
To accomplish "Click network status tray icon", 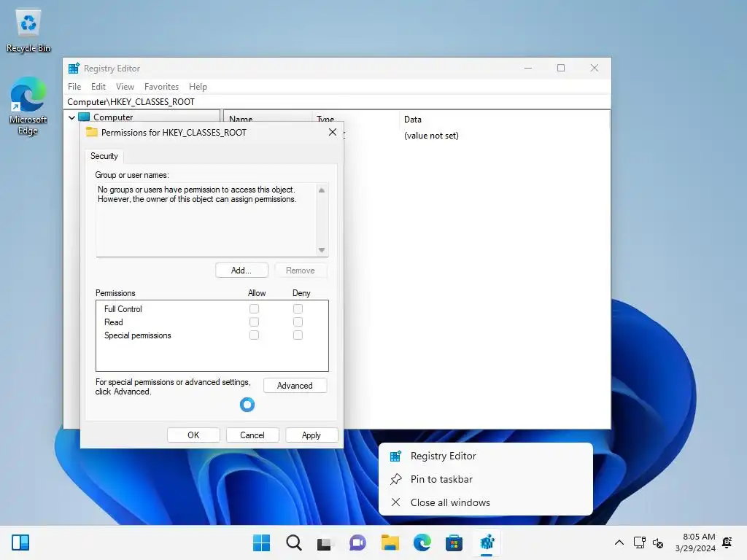I will point(639,542).
